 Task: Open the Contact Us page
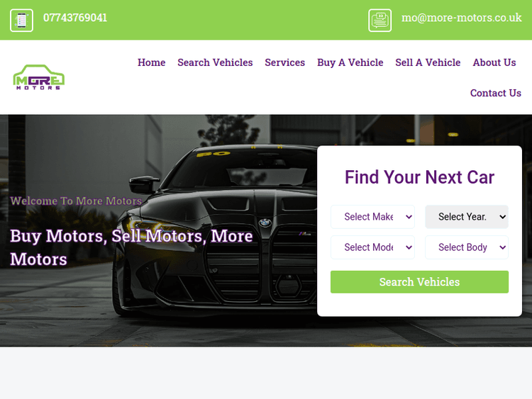(x=496, y=93)
